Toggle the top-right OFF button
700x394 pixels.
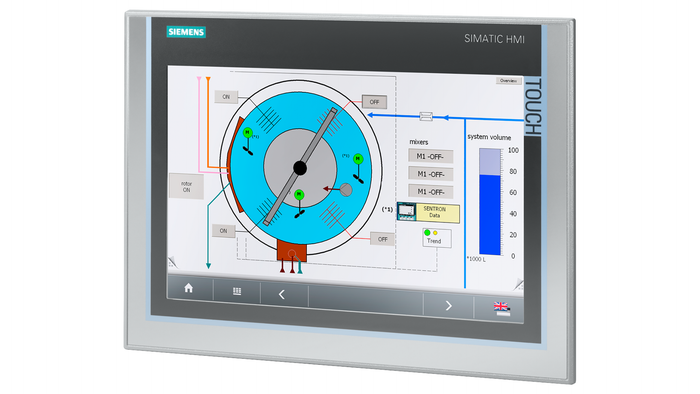(x=374, y=102)
